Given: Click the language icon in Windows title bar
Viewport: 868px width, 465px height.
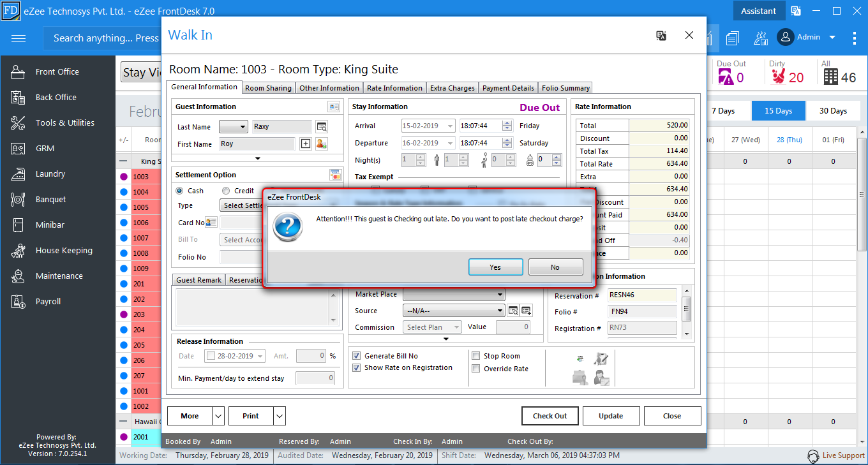Looking at the screenshot, I should coord(796,11).
